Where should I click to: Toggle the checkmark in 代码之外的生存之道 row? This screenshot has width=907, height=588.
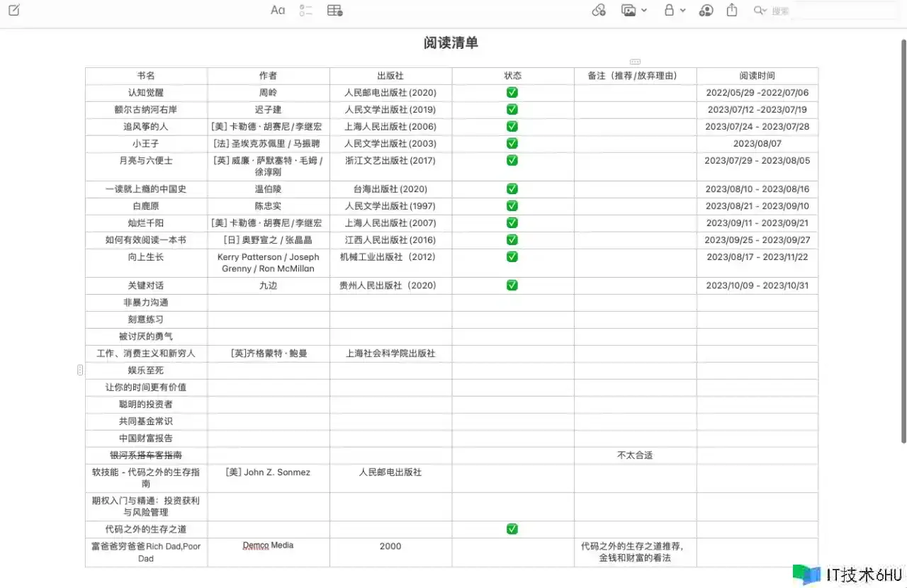pos(512,529)
